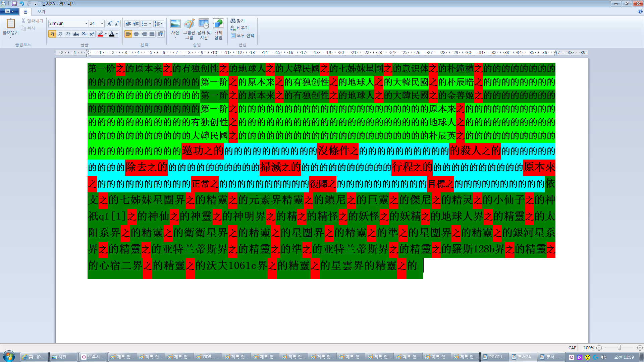Image resolution: width=644 pixels, height=362 pixels.
Task: Click the right indent marker on ruler
Action: pyautogui.click(x=555, y=54)
